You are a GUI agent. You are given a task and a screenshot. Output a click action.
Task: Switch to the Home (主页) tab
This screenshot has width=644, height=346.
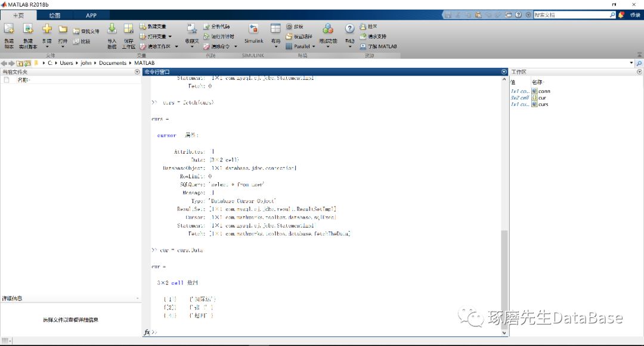click(x=18, y=15)
